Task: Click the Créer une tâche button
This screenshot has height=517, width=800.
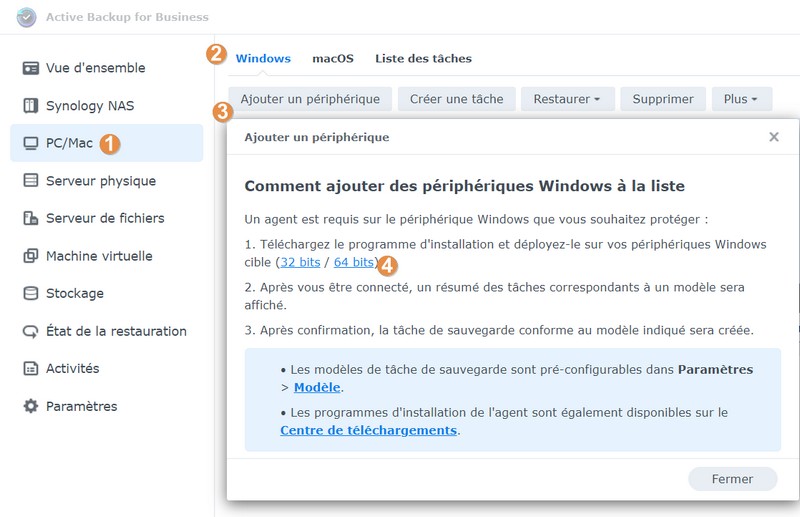Action: [457, 99]
